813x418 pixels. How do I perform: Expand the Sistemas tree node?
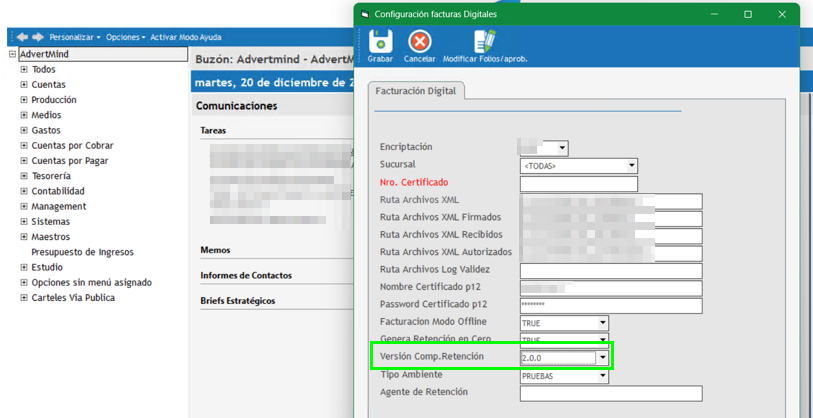coord(24,221)
